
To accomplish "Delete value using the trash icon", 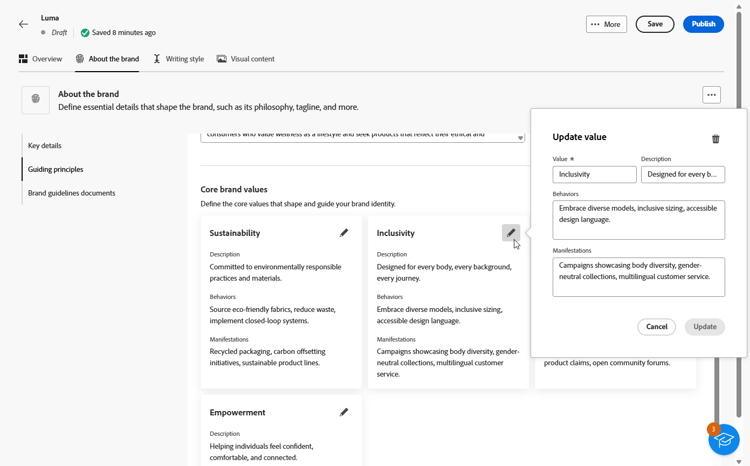I will click(716, 139).
